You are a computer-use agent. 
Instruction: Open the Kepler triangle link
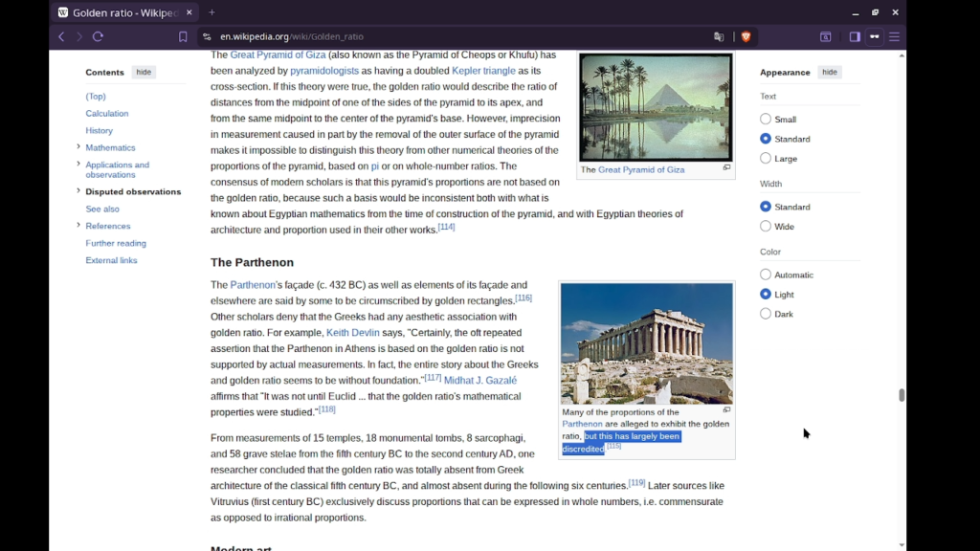(483, 71)
